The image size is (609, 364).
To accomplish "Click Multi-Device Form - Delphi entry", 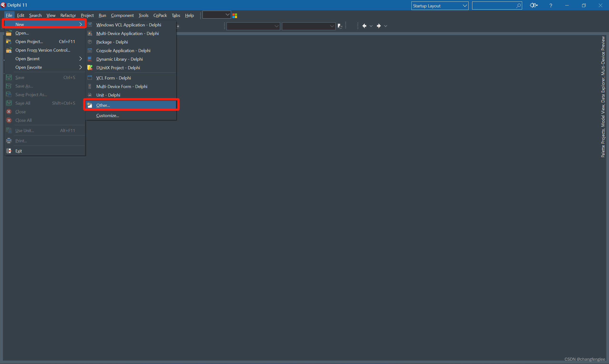I will pyautogui.click(x=122, y=86).
